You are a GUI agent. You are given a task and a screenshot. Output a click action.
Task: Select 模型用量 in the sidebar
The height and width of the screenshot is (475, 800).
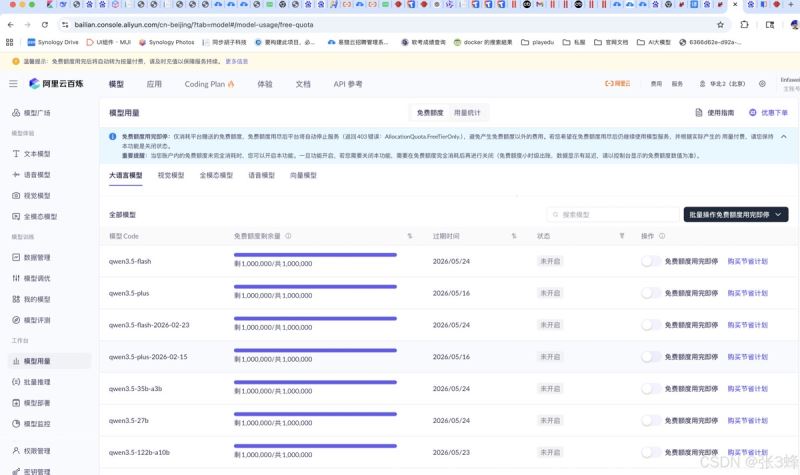[49, 361]
